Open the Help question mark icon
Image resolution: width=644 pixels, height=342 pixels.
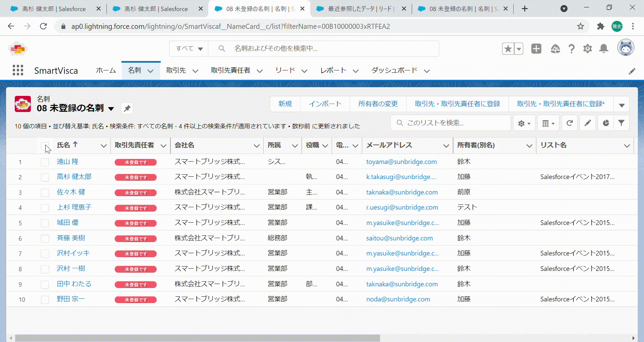point(572,49)
